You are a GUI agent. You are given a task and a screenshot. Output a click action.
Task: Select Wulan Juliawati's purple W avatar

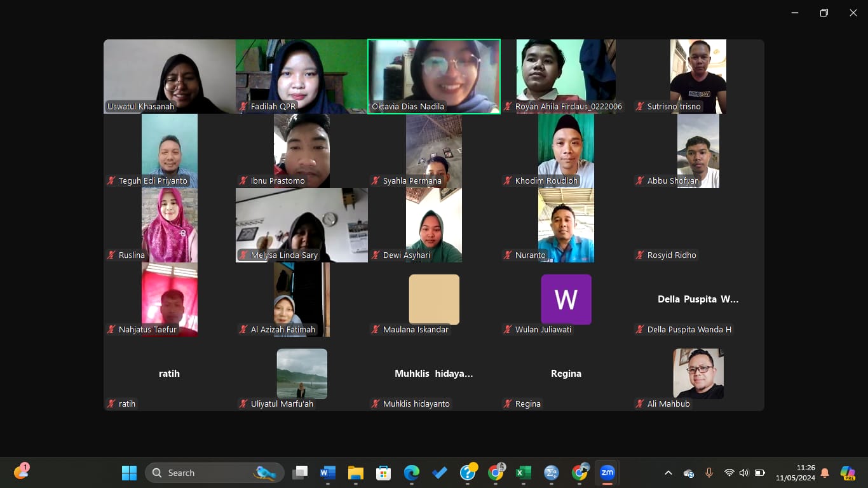coord(566,299)
